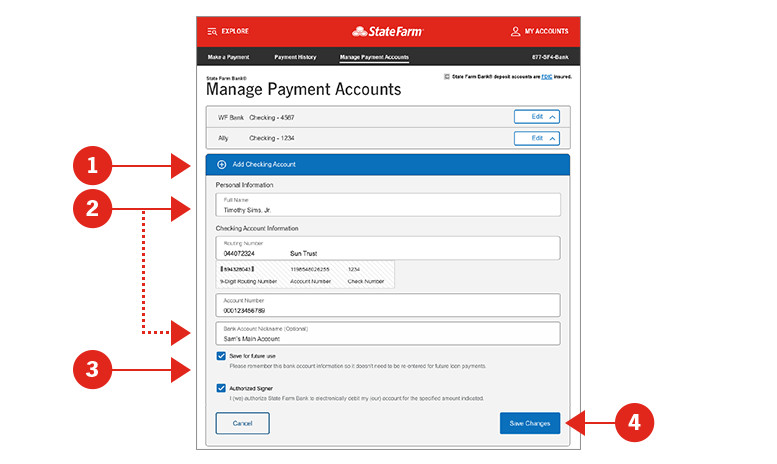Uncheck the Authorized Signer checkbox
This screenshot has width=777, height=464.
(221, 388)
